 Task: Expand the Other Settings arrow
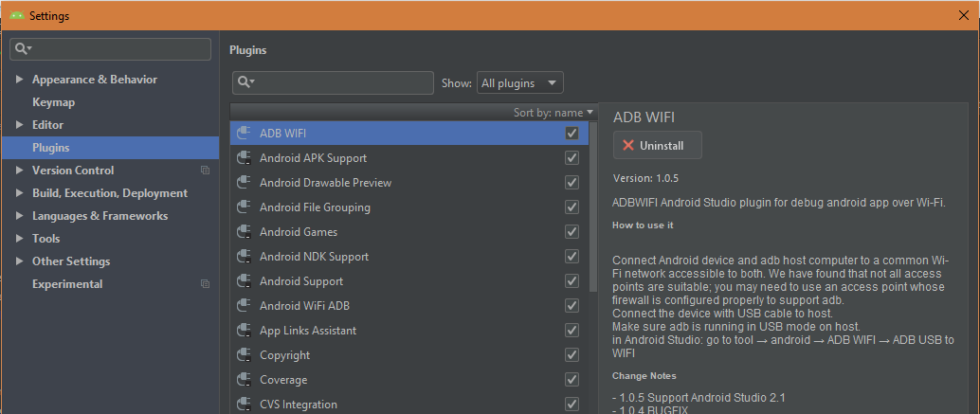click(x=19, y=261)
